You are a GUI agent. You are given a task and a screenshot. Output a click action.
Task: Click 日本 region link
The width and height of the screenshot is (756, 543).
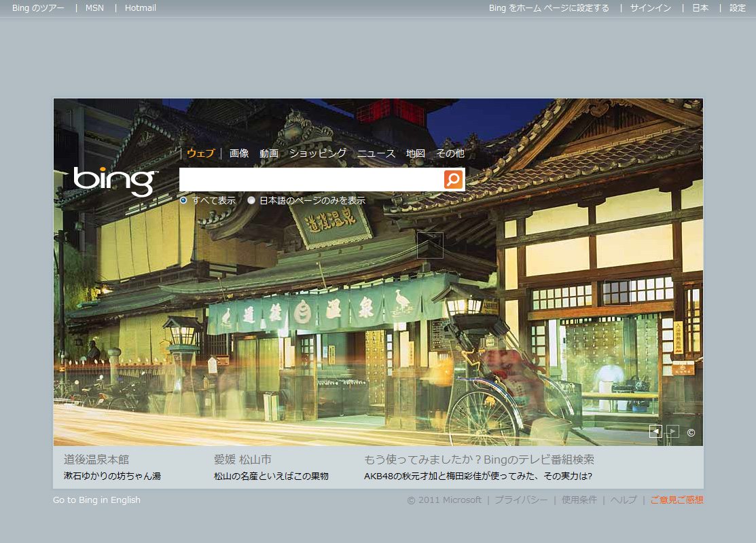[x=700, y=7]
